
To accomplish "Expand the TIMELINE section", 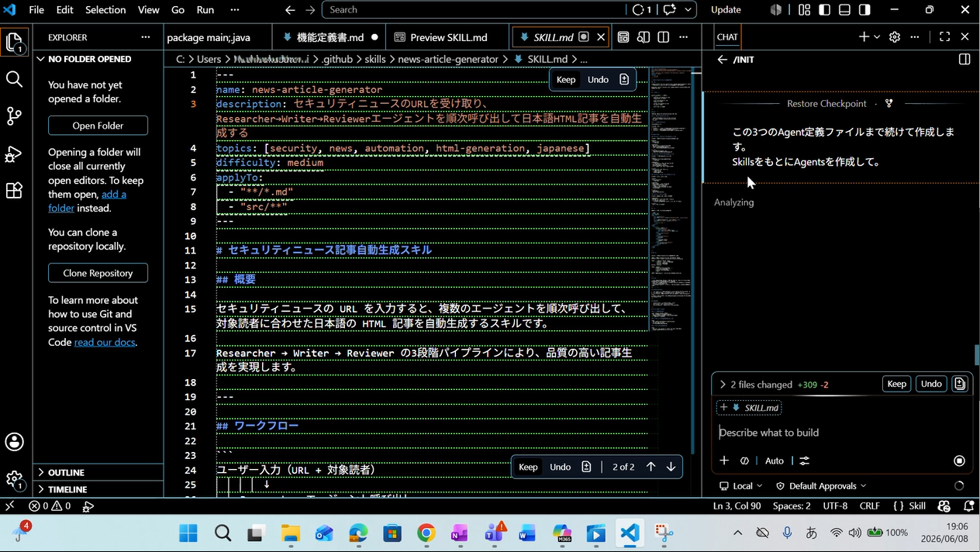I will pyautogui.click(x=99, y=489).
